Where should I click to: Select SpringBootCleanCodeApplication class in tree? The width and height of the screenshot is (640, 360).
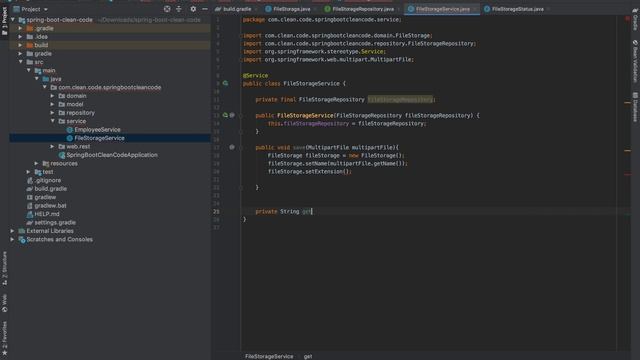[x=112, y=155]
